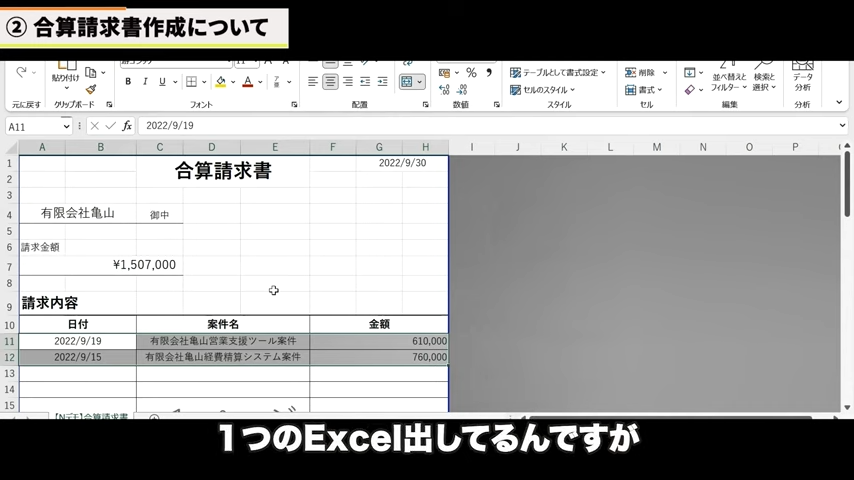Select the 合算請求書 title cell
The width and height of the screenshot is (854, 480).
223,171
